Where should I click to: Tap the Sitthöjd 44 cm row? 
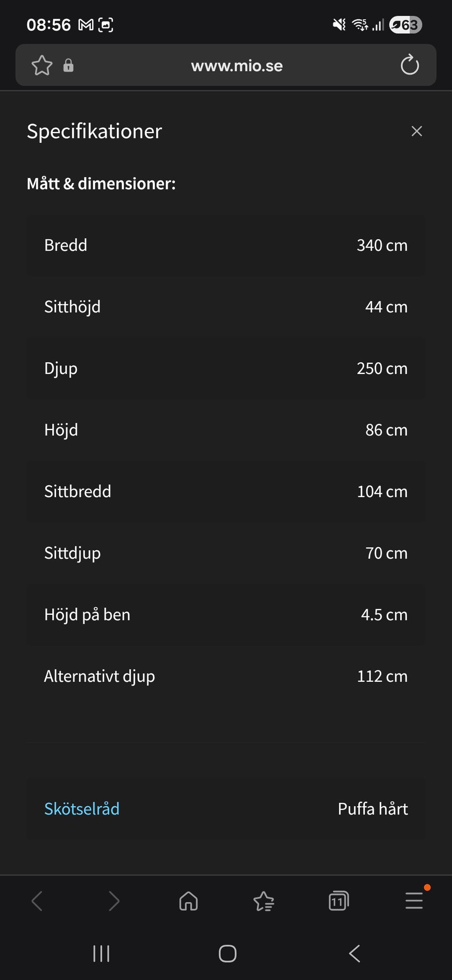tap(226, 307)
